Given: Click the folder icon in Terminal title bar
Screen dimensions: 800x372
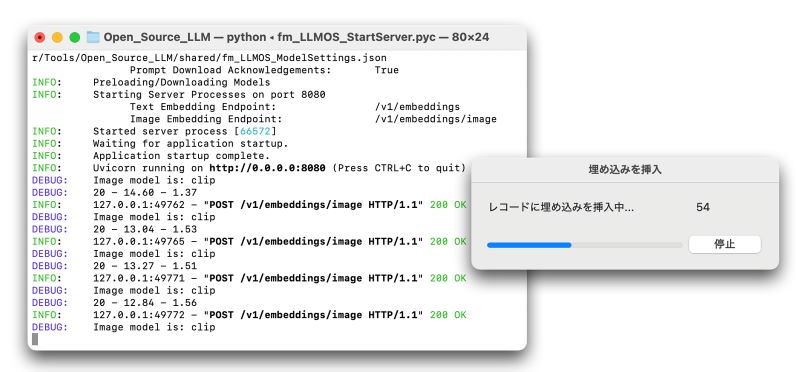Looking at the screenshot, I should pos(93,37).
